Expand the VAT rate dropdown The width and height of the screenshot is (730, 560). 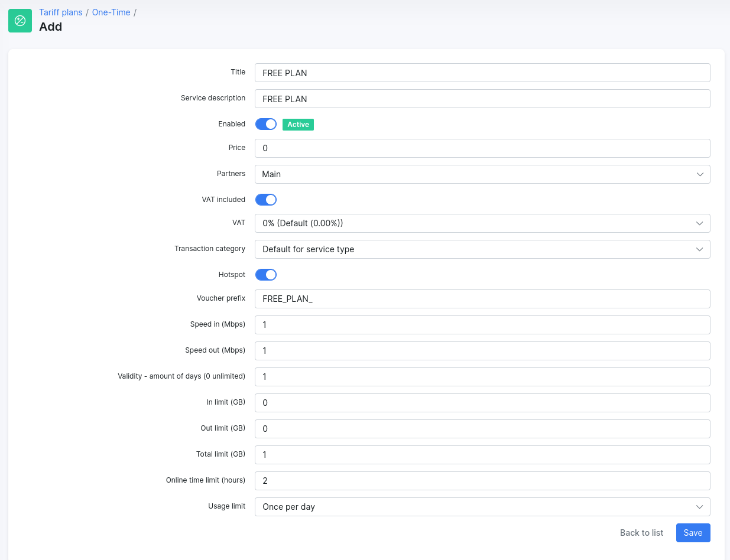click(482, 223)
